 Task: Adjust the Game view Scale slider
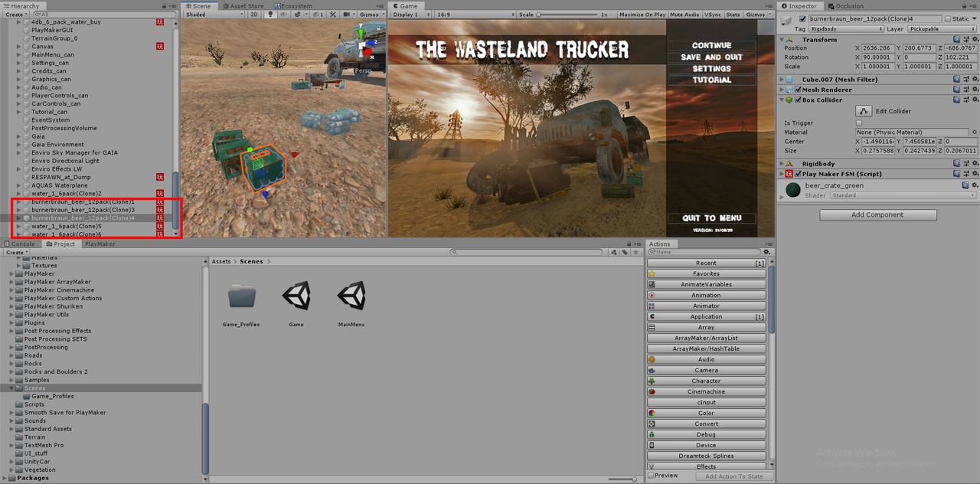point(567,14)
